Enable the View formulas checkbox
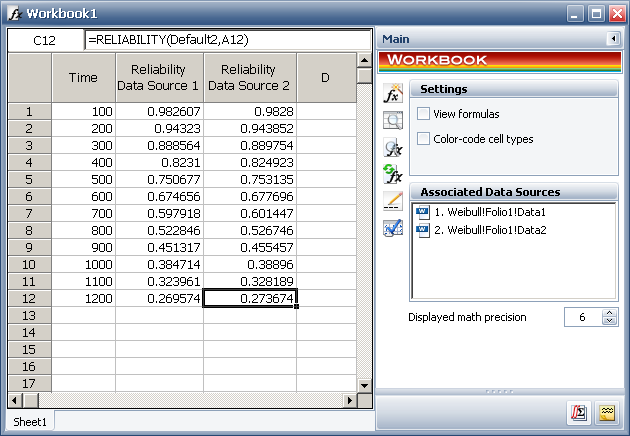The width and height of the screenshot is (630, 436). (424, 114)
